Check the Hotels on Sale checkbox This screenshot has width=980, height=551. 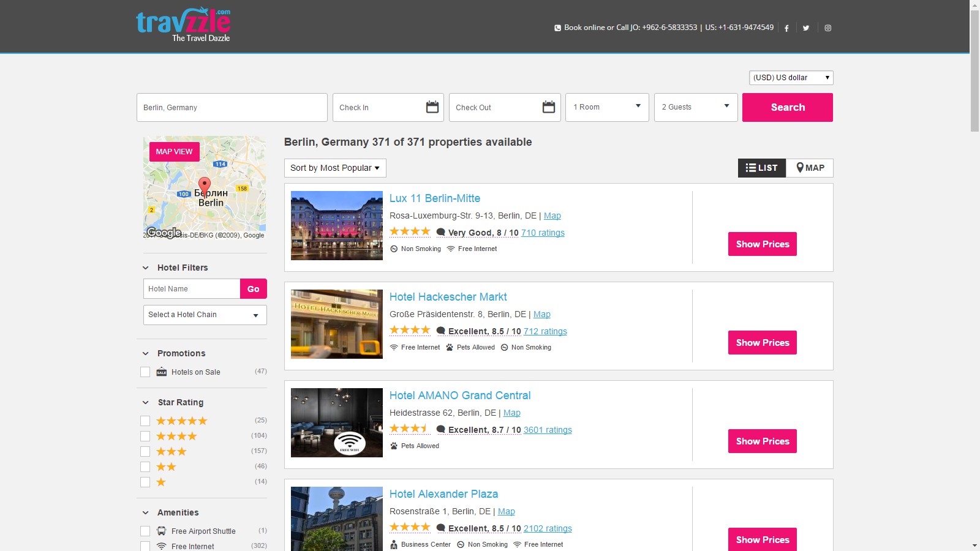(x=145, y=372)
